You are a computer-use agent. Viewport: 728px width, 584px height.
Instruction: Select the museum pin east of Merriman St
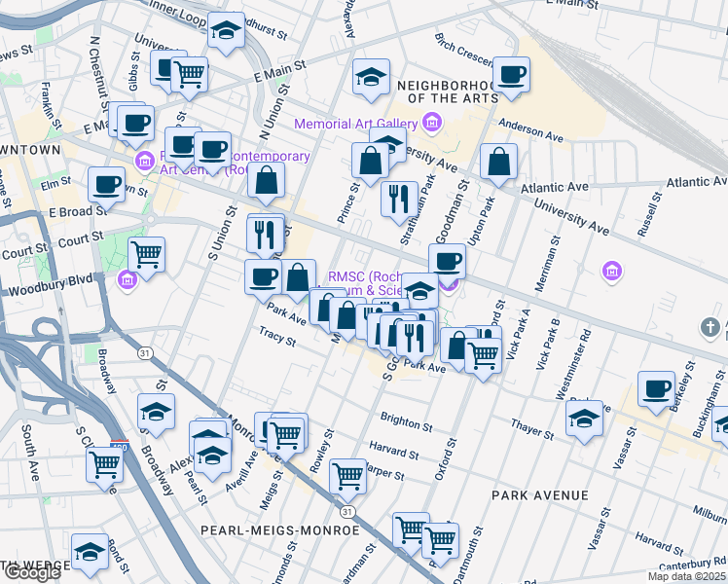click(612, 271)
